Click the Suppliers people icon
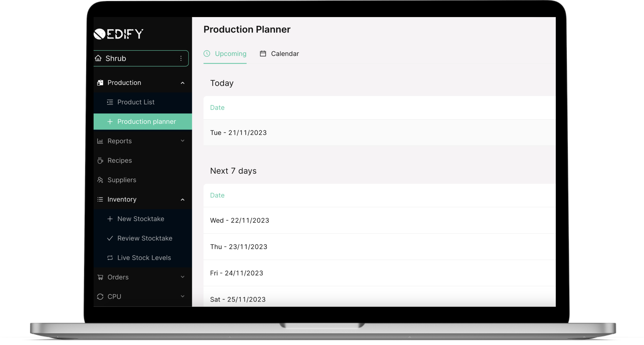 pyautogui.click(x=100, y=180)
